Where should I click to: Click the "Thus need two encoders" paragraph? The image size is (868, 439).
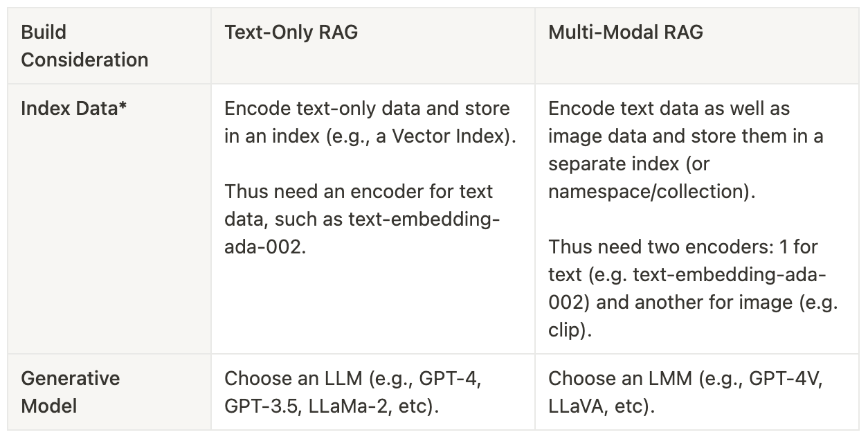click(692, 288)
